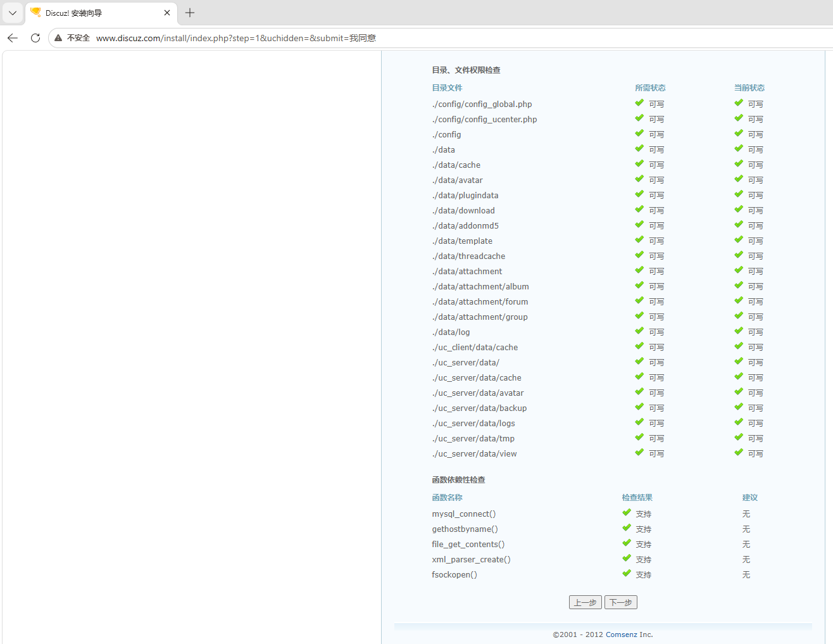Click the ./uc_server/data/tmp path text
The image size is (833, 644).
point(473,439)
